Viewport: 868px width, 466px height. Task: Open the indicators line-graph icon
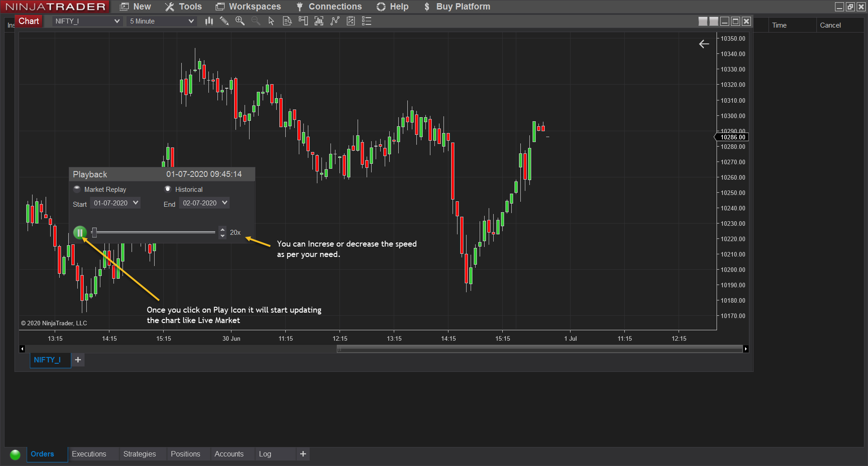pos(335,21)
